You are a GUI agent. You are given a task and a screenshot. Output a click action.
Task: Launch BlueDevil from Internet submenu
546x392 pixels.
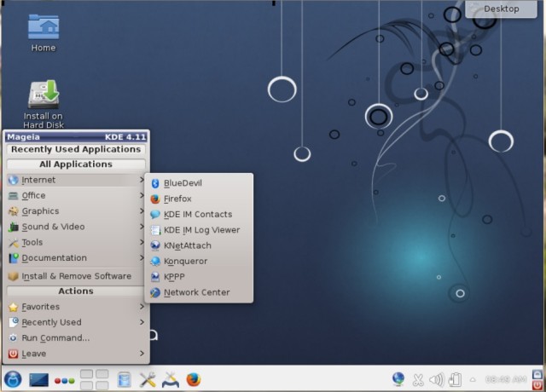coord(199,183)
